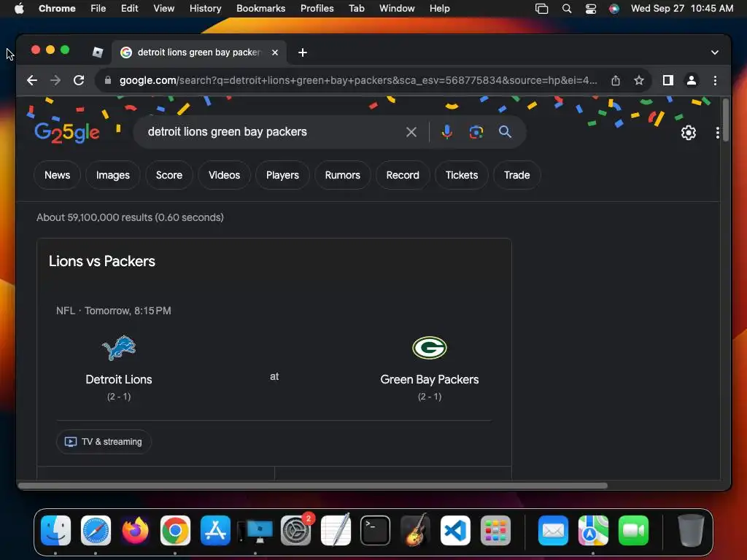Clear the Google search box with X
Screen dimensions: 747x560
(x=411, y=132)
